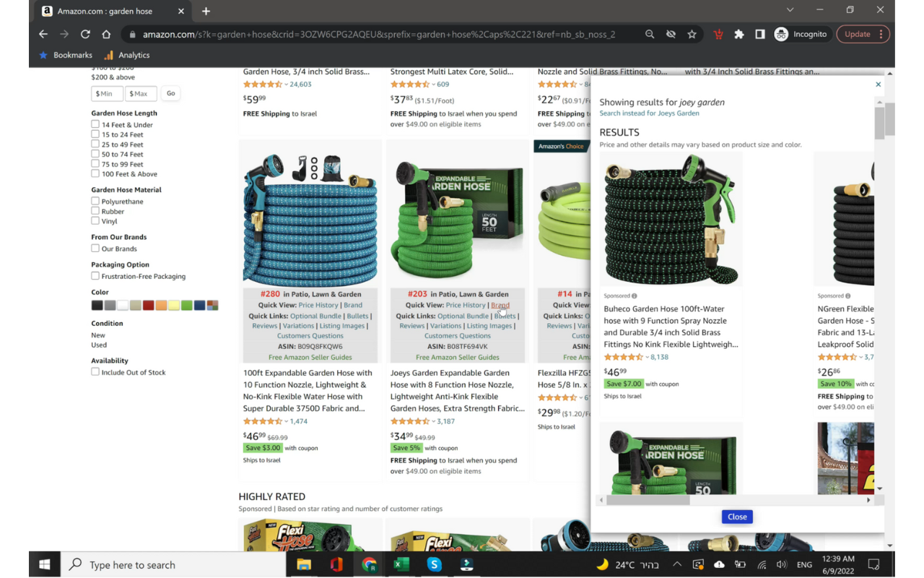
Task: Check the 100 Feet & Above filter
Action: [95, 173]
